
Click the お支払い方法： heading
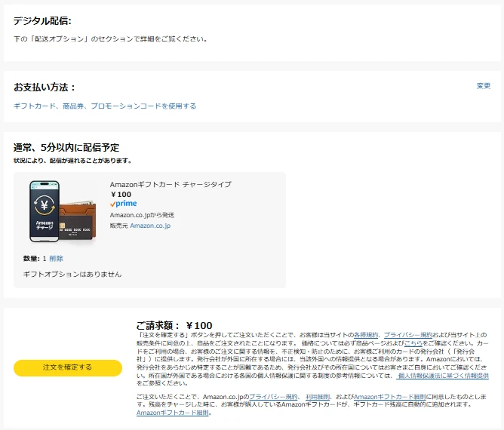45,87
